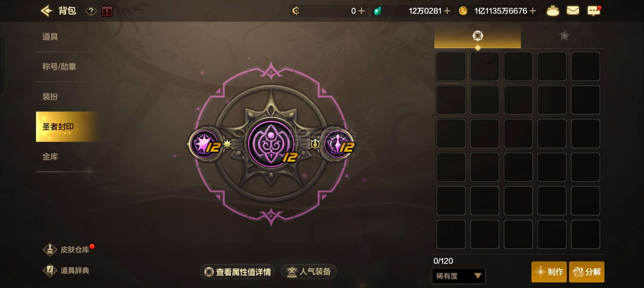Select the center purple level 12 seal

pos(271,144)
